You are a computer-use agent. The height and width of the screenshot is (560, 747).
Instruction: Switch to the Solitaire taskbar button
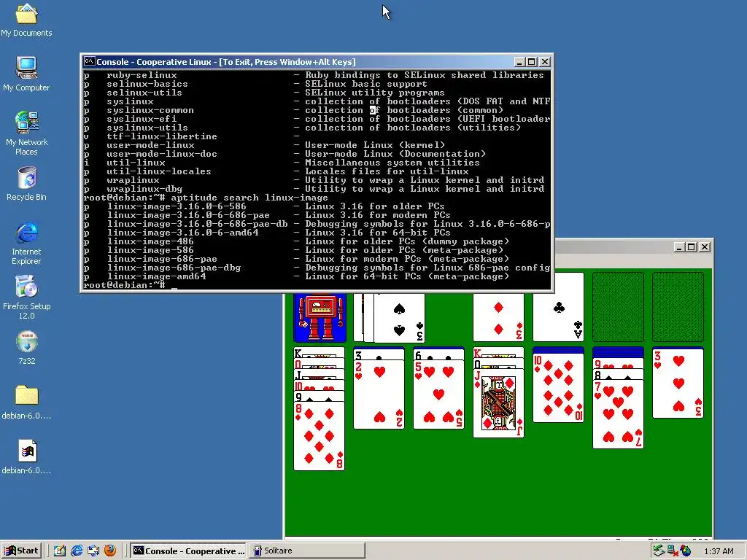pyautogui.click(x=307, y=551)
